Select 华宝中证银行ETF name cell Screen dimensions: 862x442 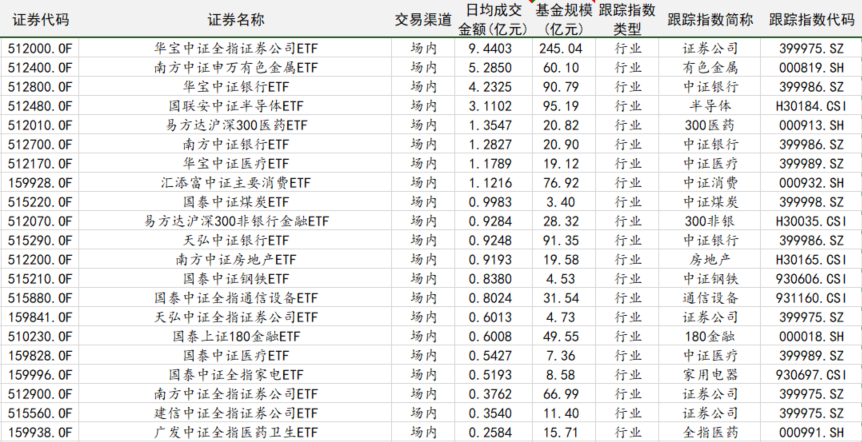236,87
